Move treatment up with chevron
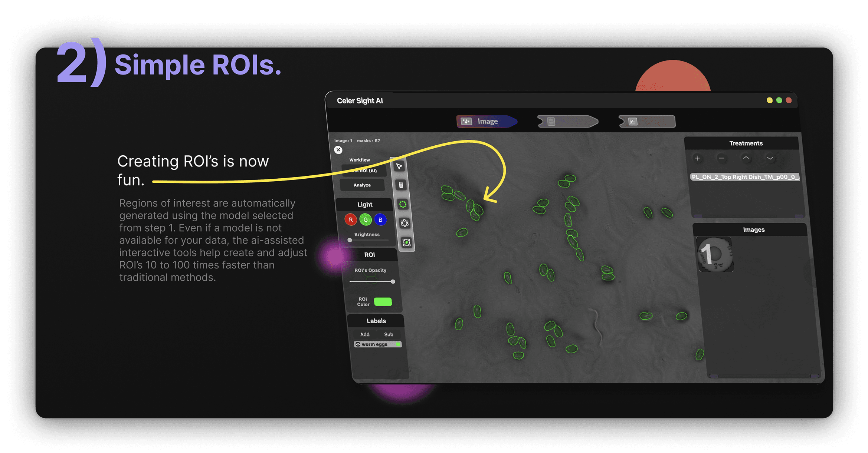 (x=746, y=158)
